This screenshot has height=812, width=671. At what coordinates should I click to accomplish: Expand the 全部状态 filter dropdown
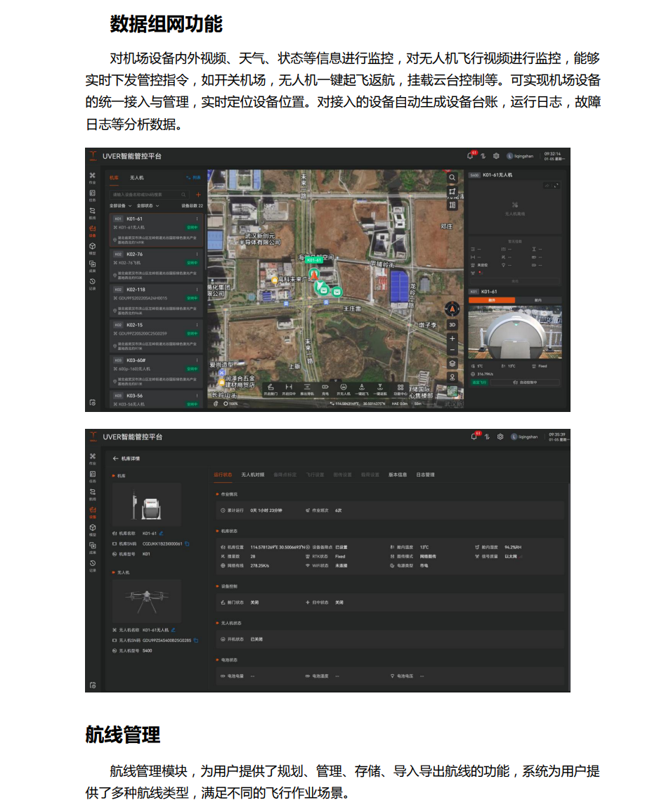pos(148,206)
